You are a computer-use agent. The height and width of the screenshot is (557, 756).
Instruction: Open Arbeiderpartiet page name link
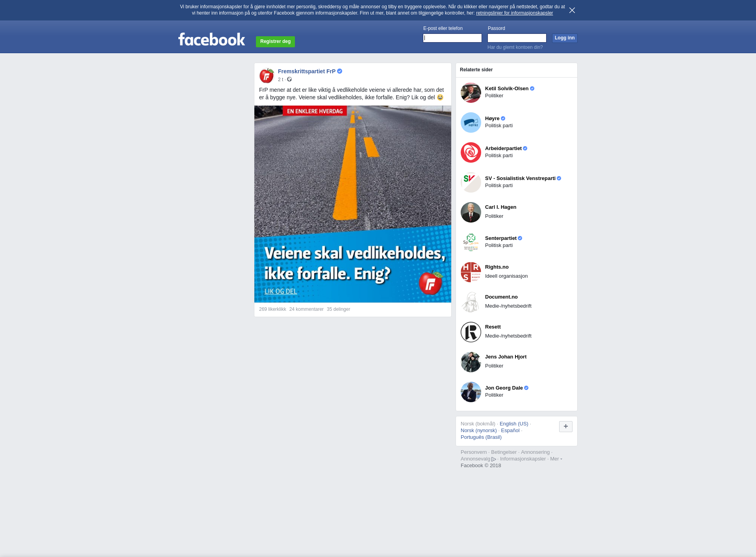(x=503, y=149)
